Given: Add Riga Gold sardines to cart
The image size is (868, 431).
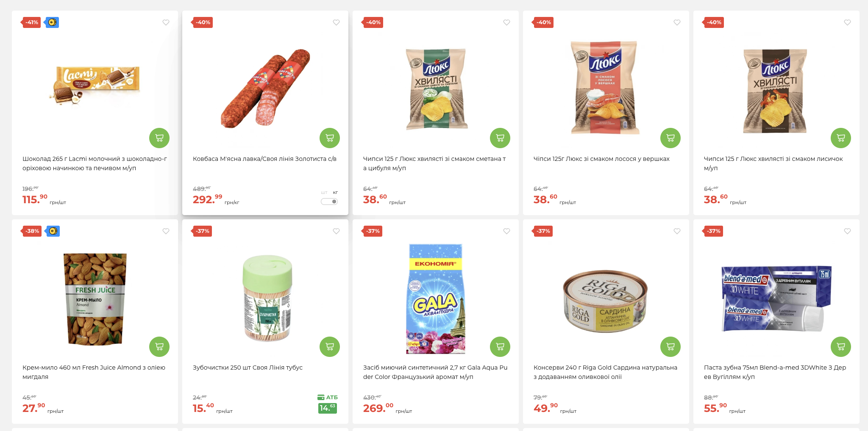Looking at the screenshot, I should 670,347.
